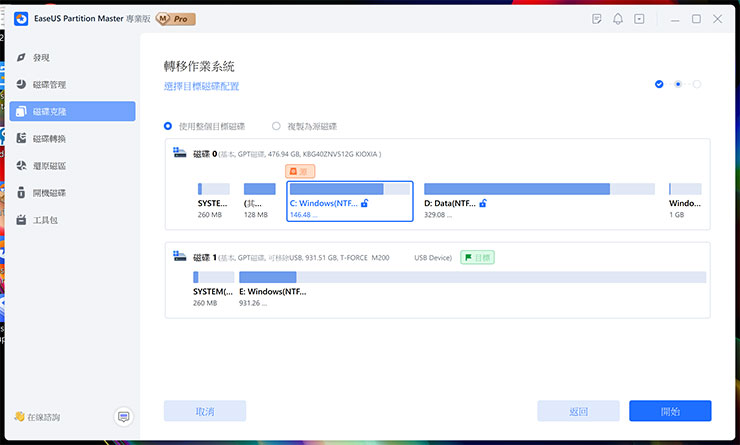Maximize the Partition Master window
The width and height of the screenshot is (740, 445).
click(696, 19)
